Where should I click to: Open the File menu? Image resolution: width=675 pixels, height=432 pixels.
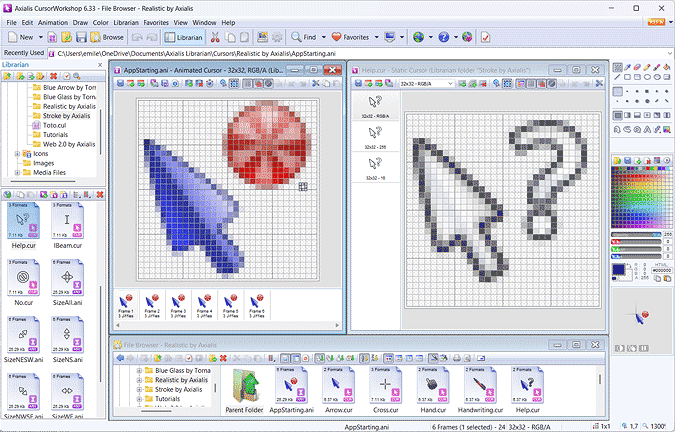11,23
